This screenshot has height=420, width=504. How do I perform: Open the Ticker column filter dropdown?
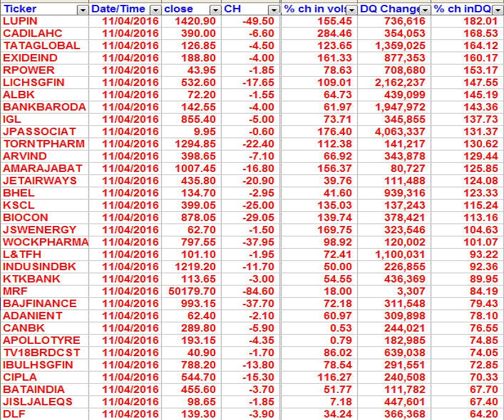[x=82, y=10]
